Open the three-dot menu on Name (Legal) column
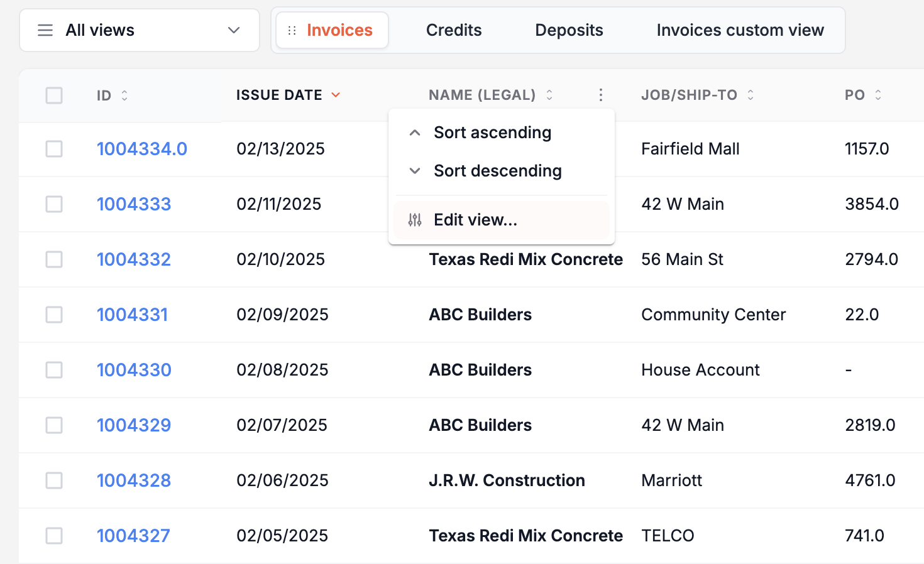 point(601,95)
